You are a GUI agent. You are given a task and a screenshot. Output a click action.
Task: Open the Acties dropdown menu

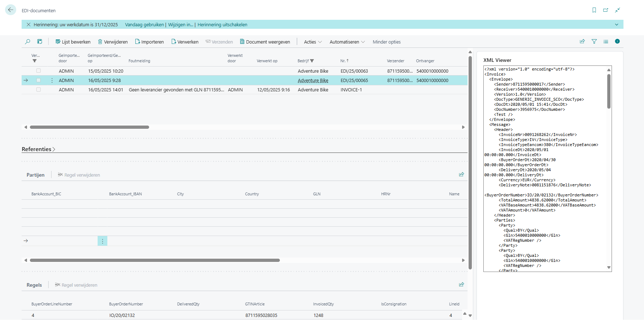click(x=313, y=42)
